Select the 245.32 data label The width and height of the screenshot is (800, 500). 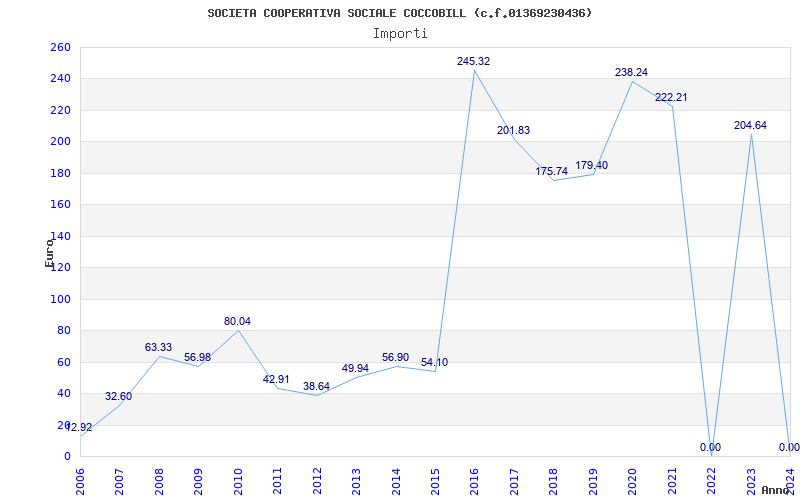click(473, 61)
